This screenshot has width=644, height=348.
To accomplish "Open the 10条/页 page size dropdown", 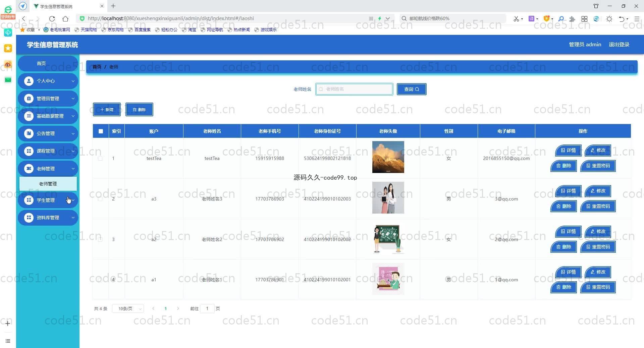I will point(128,308).
